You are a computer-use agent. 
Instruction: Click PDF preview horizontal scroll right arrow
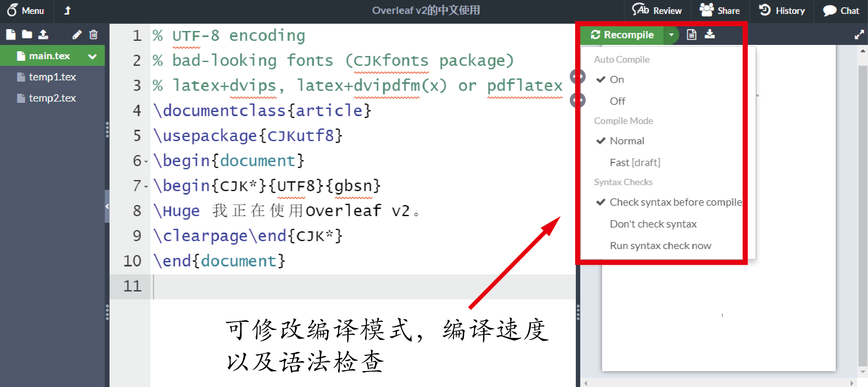click(x=852, y=383)
